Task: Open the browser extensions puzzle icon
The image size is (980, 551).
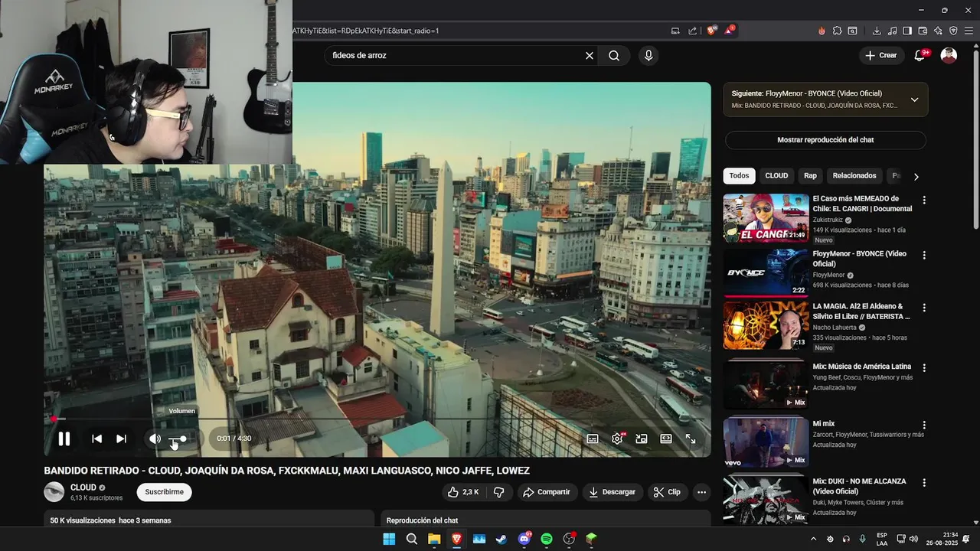Action: point(837,31)
